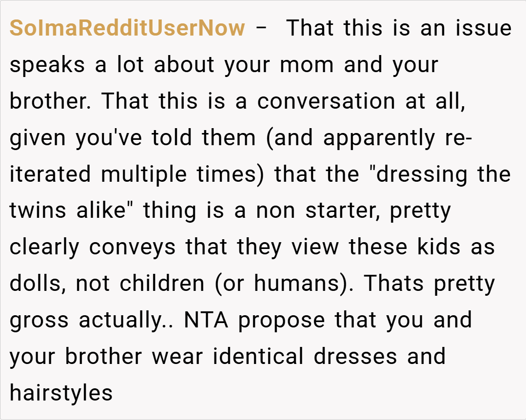Click the word "apparently" in the parentheses
Screen dimensions: 526x420
coord(379,138)
